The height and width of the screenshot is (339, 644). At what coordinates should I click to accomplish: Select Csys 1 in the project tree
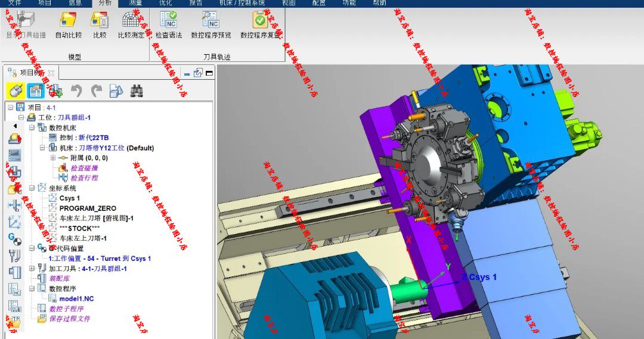tap(69, 198)
